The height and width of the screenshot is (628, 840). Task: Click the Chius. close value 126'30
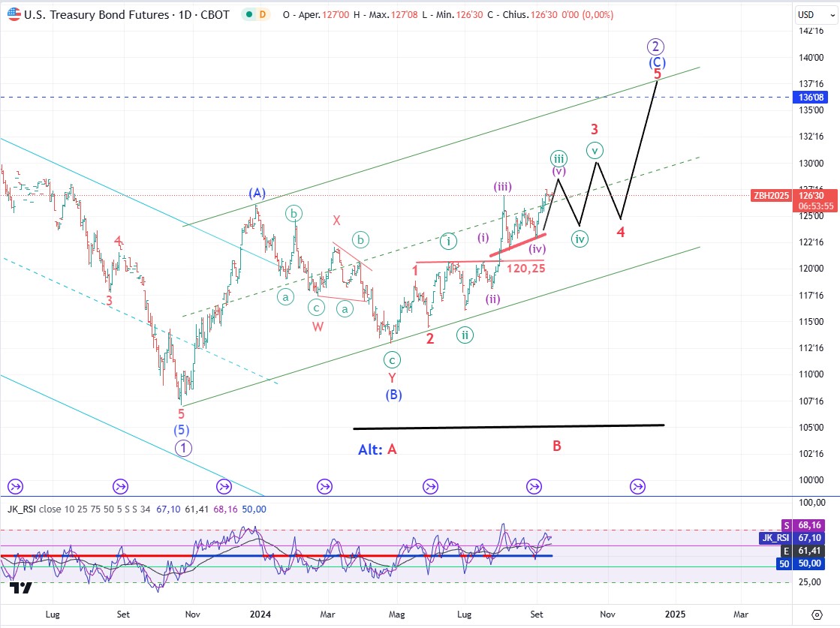coord(543,15)
